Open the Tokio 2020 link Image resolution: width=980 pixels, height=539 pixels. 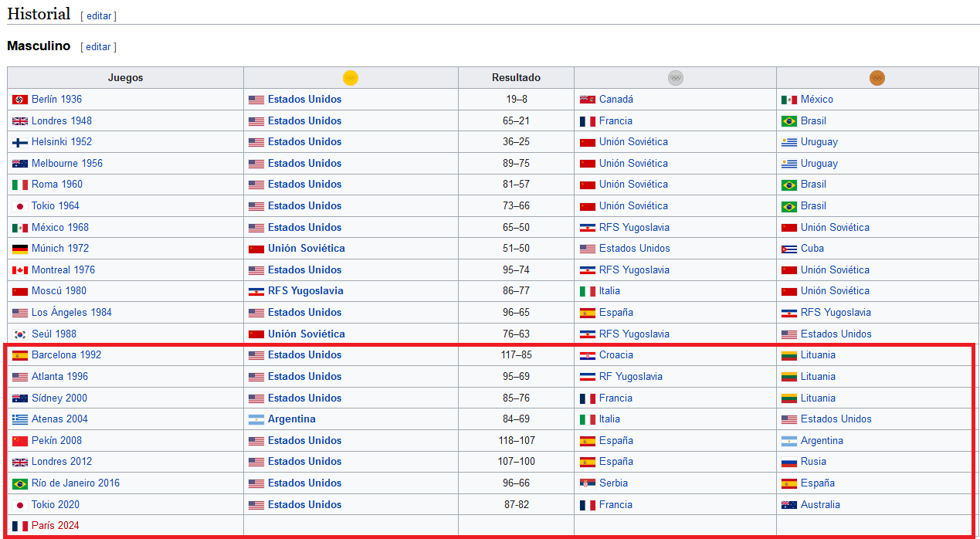click(56, 505)
